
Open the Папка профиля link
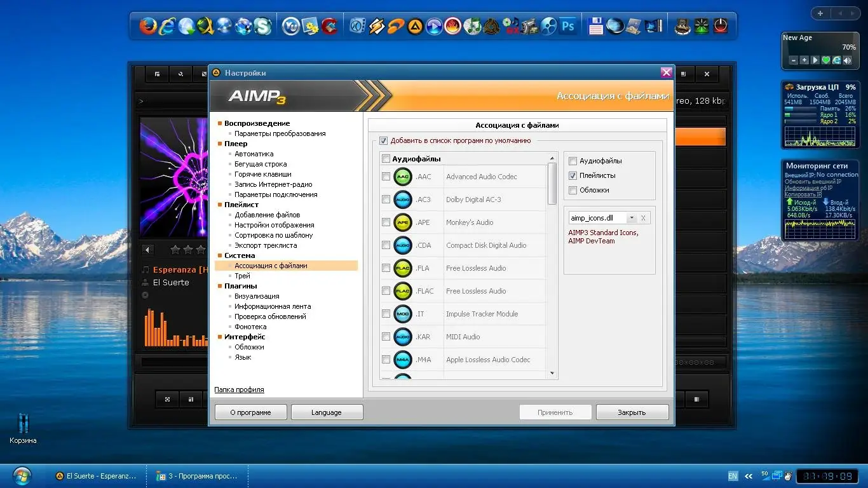pos(239,390)
